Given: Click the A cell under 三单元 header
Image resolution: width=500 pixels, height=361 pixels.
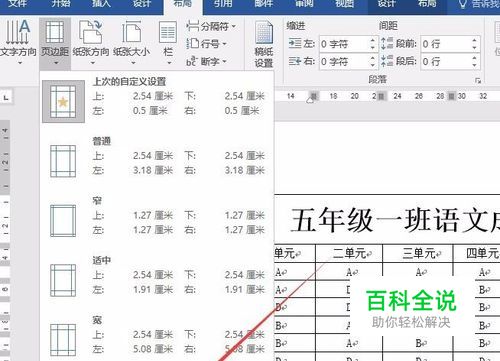Looking at the screenshot, I should [418, 272].
